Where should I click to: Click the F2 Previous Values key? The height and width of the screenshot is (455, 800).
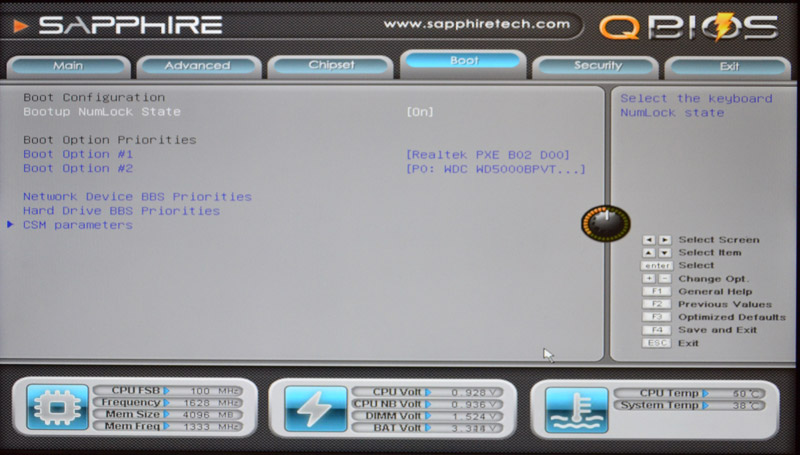(657, 304)
